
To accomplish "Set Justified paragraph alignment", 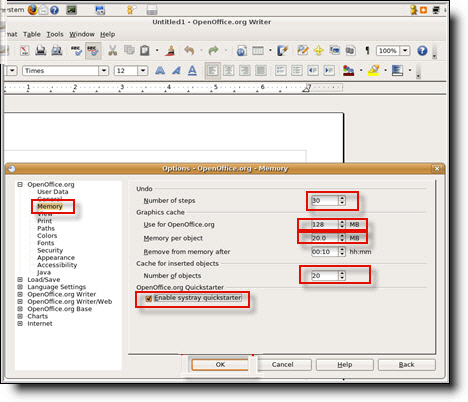I will (x=261, y=70).
